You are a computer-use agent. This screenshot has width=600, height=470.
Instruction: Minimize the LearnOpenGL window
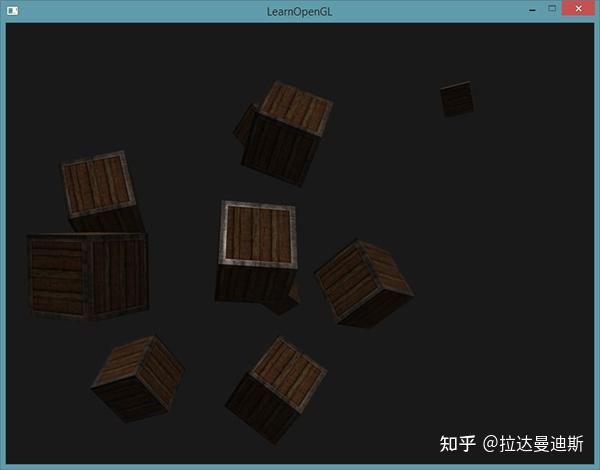(532, 9)
